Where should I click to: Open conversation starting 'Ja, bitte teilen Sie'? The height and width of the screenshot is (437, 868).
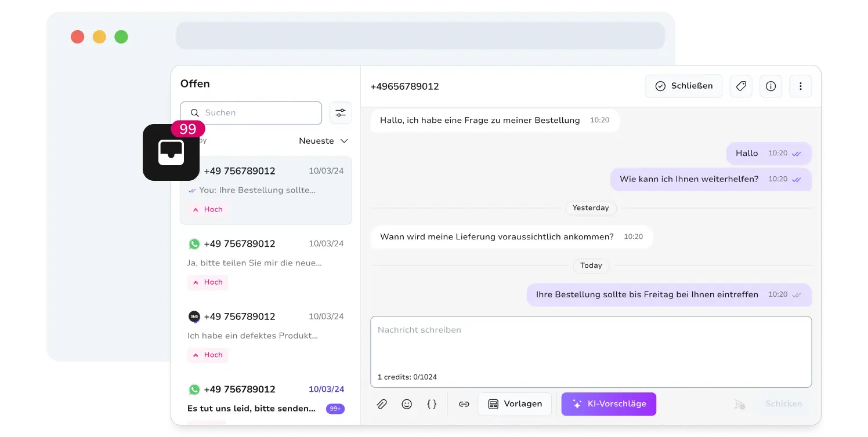[266, 262]
